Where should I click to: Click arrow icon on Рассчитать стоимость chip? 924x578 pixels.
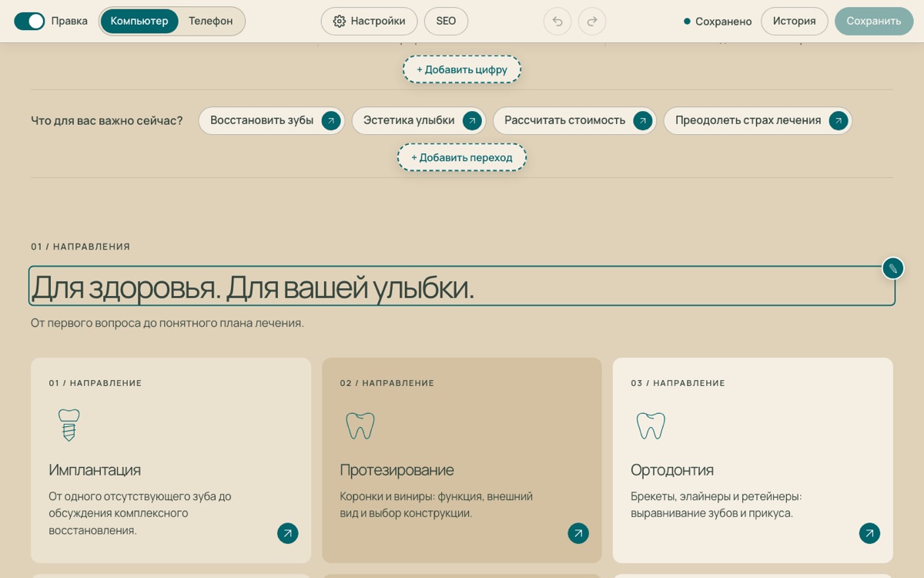coord(643,120)
